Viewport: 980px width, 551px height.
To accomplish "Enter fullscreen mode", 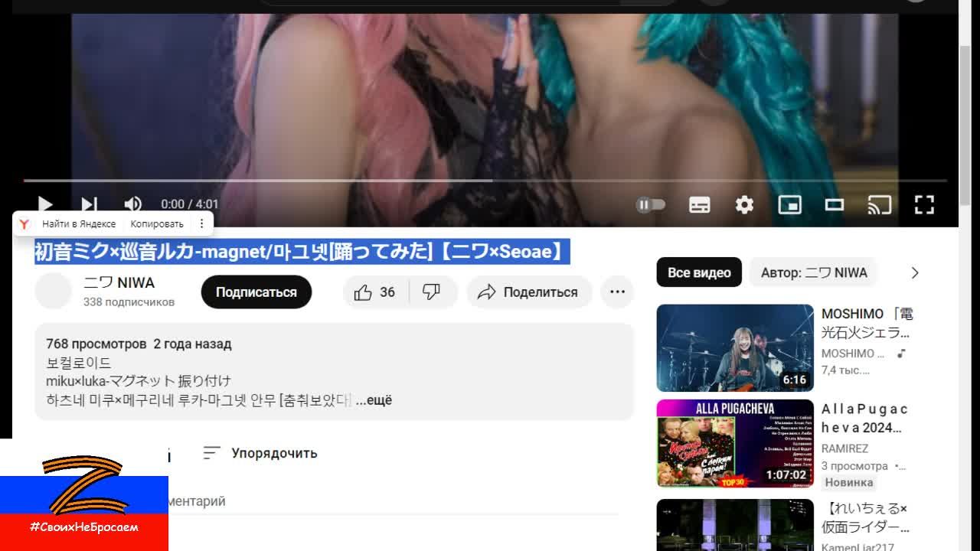I will click(924, 204).
